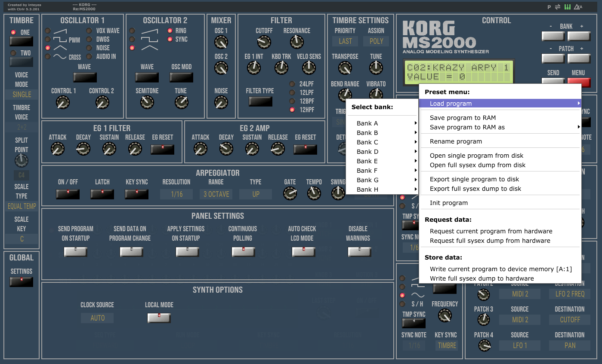Viewport: 602px width, 364px height.
Task: Click the TIMBRE ONE select button
Action: pyautogui.click(x=21, y=41)
